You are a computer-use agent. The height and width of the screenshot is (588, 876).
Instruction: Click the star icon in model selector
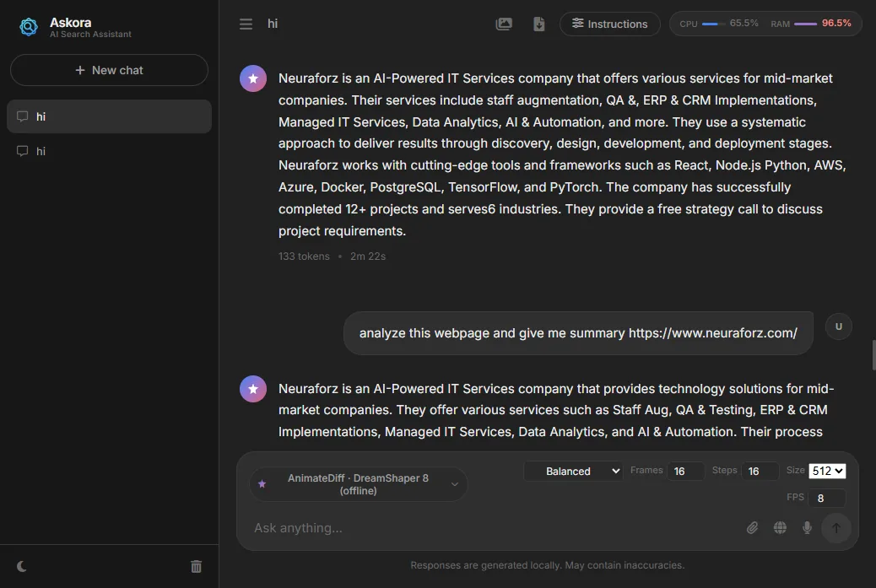pos(262,484)
